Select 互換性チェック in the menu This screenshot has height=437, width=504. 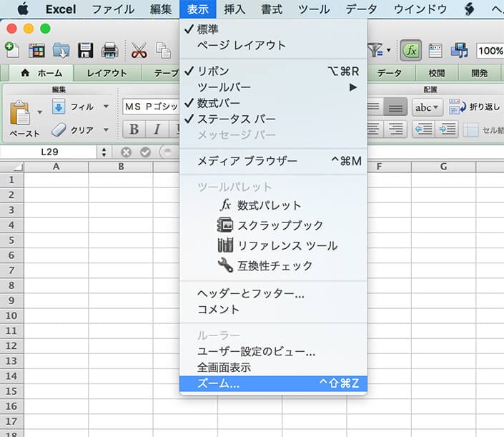273,265
